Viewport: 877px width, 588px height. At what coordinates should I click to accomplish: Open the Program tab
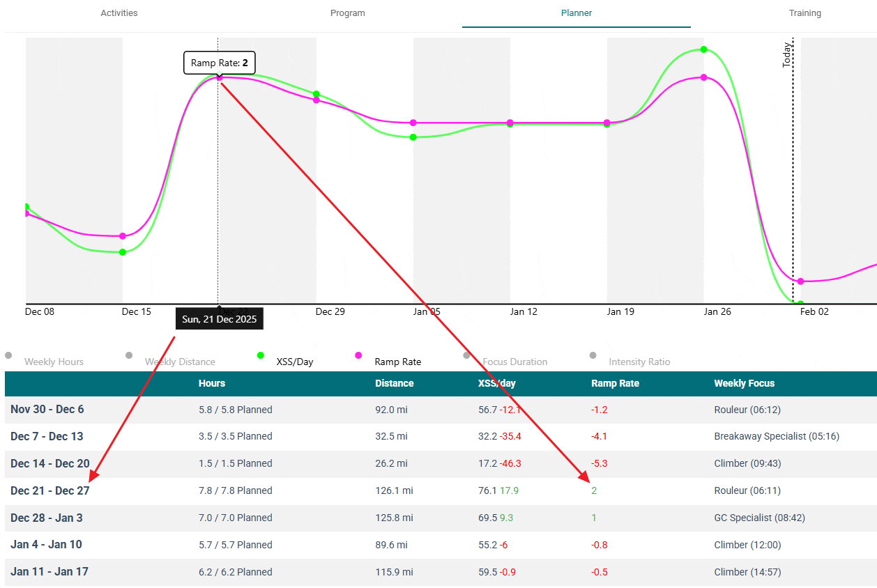click(x=347, y=13)
